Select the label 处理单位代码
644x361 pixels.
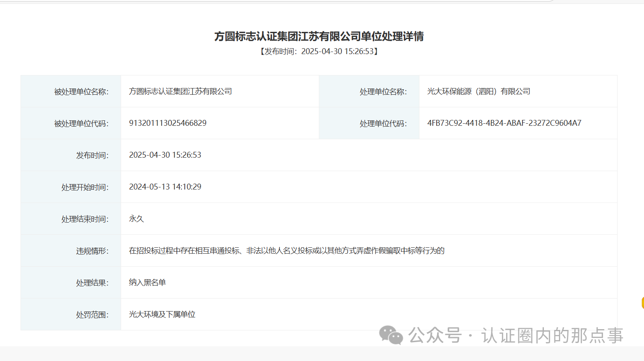point(383,123)
